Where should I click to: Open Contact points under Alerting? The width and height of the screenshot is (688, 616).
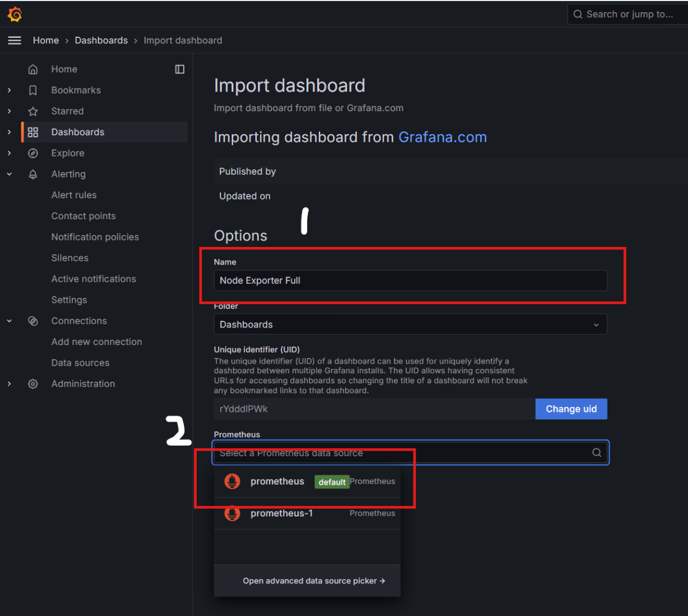tap(84, 216)
